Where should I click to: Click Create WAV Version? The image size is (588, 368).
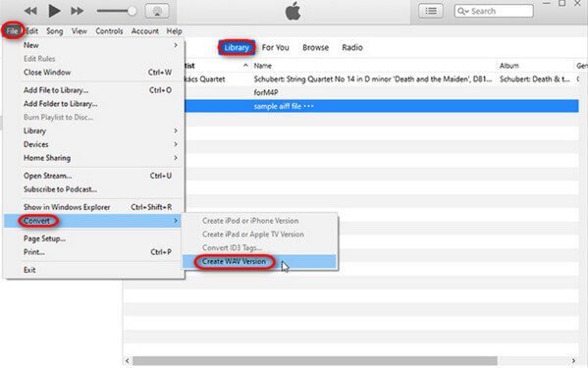coord(259,262)
